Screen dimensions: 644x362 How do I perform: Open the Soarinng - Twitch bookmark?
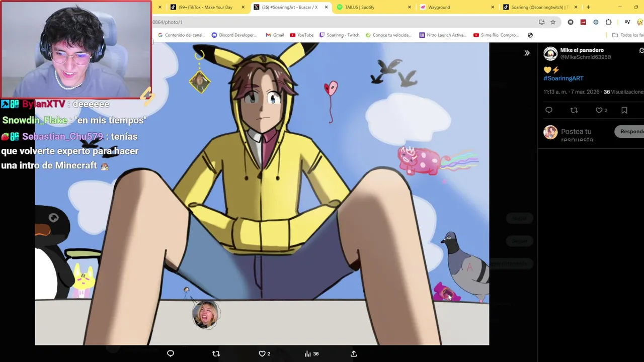pyautogui.click(x=340, y=35)
